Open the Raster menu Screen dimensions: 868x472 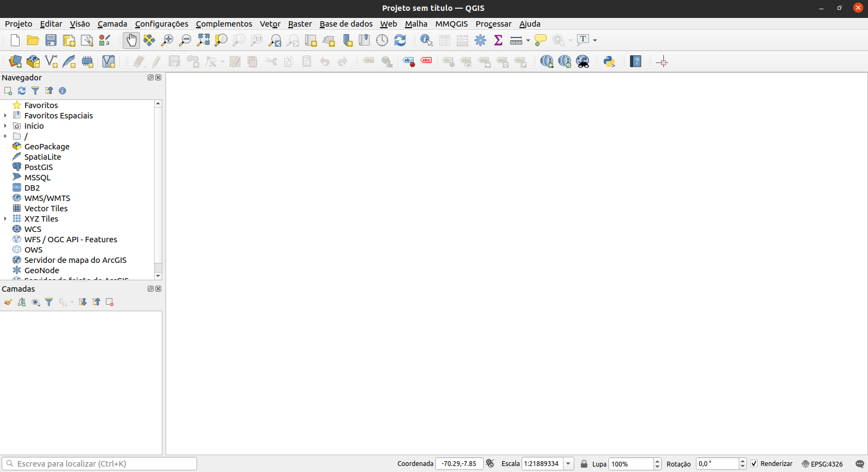pyautogui.click(x=300, y=24)
